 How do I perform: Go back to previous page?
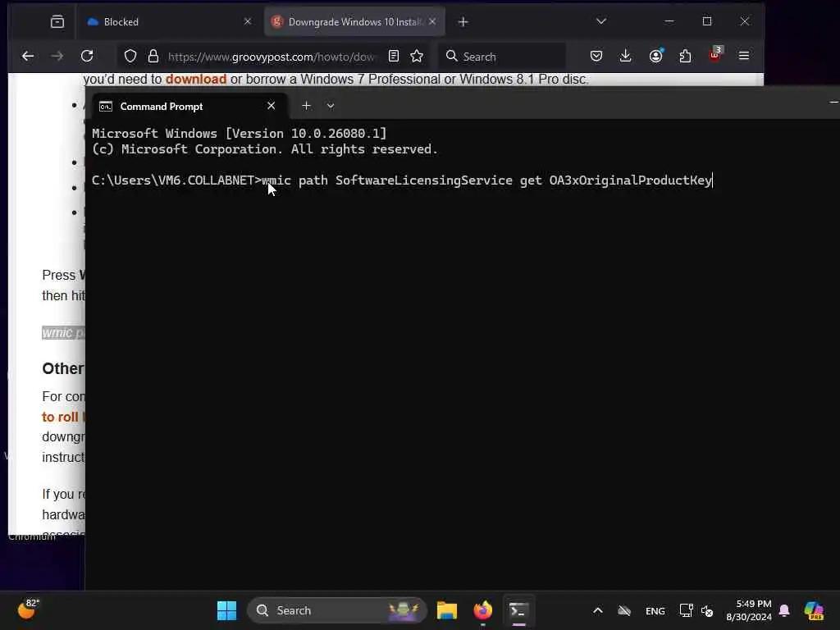click(28, 57)
